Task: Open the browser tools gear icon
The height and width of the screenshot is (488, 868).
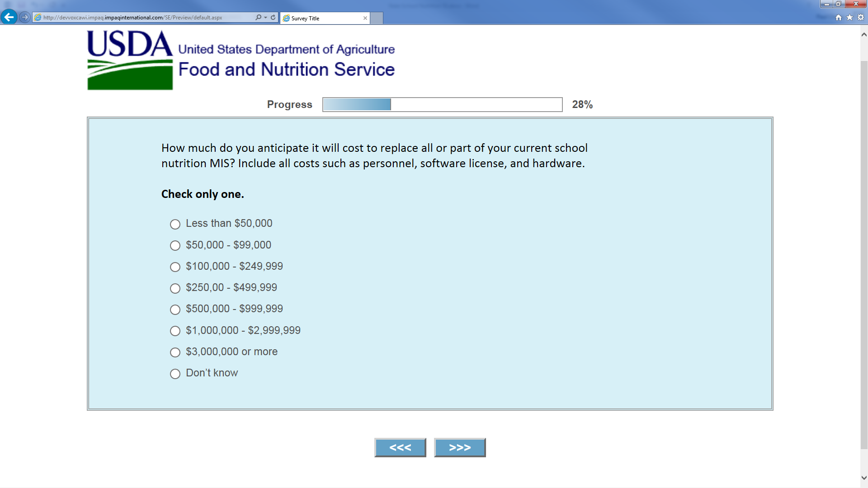Action: pos(861,17)
